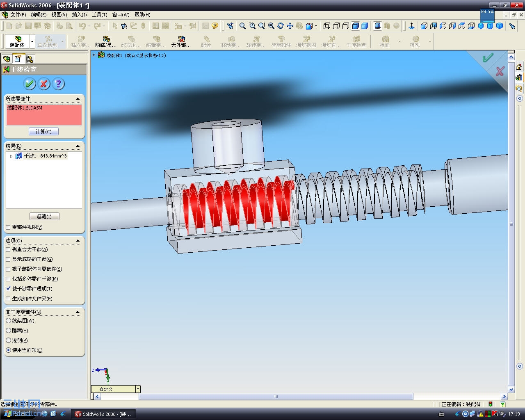Choose Shaded display style
525x420 pixels.
tap(365, 26)
